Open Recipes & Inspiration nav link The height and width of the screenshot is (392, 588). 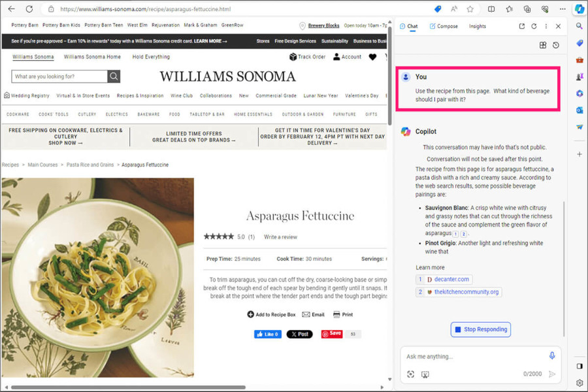[140, 95]
